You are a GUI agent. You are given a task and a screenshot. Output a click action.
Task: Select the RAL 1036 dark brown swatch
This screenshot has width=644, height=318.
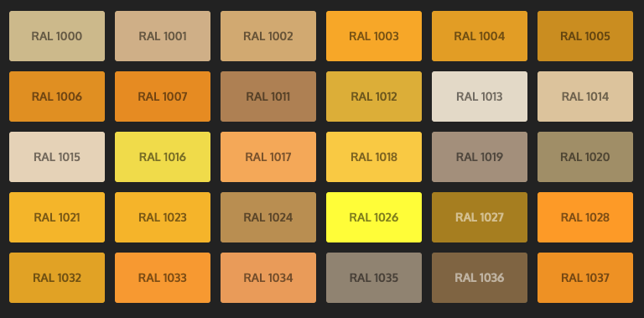pos(480,278)
